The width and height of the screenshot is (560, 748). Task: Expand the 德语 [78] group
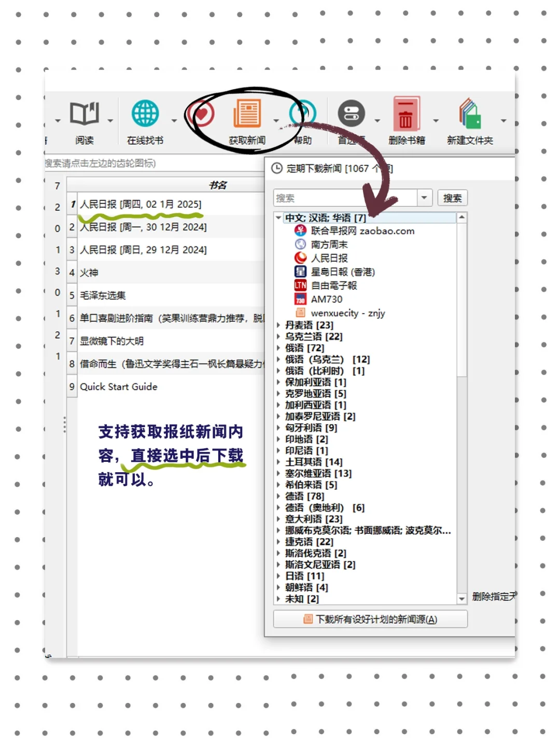click(278, 496)
